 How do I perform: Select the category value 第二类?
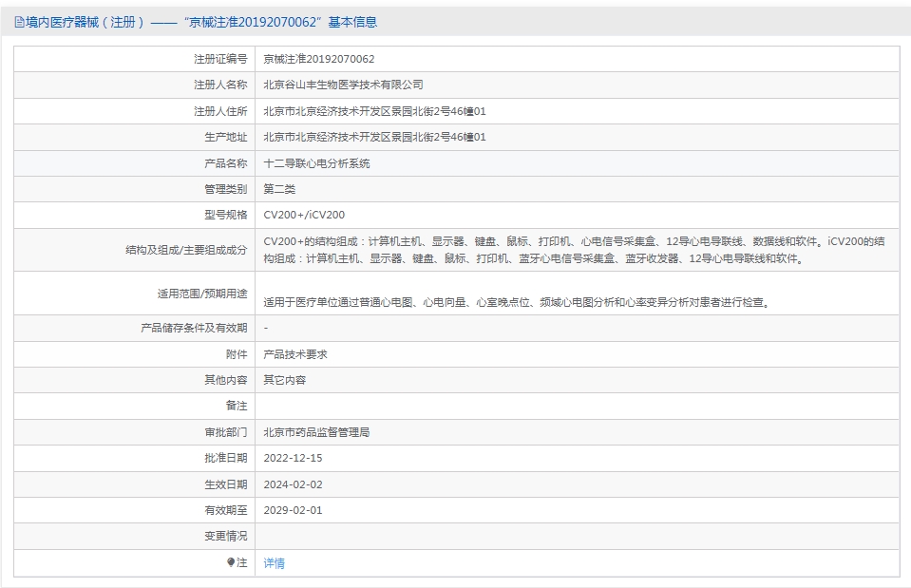click(x=279, y=189)
